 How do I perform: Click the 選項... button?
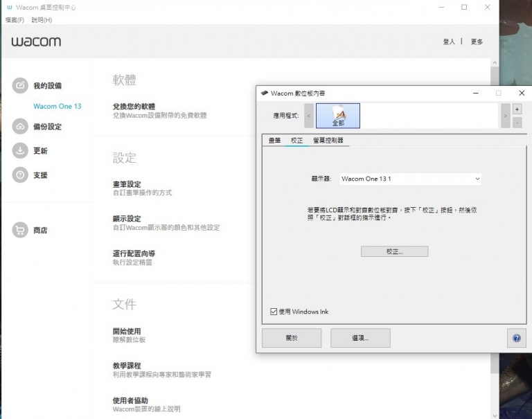(x=360, y=338)
